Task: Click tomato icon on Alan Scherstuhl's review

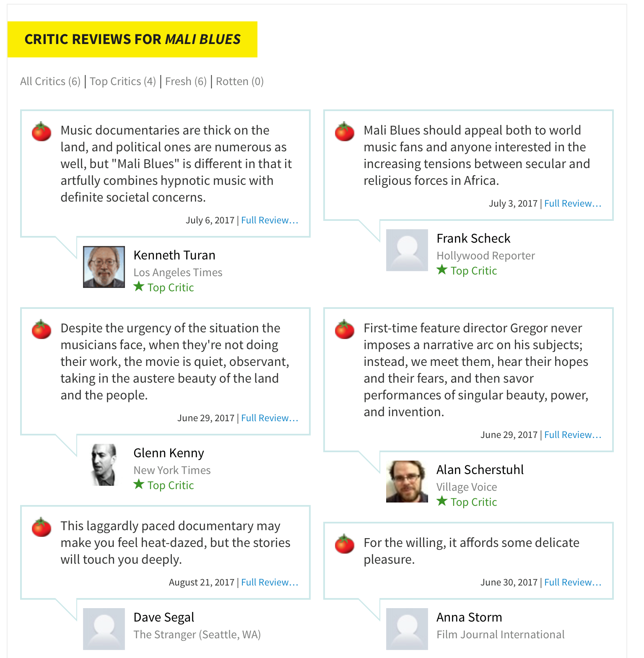Action: click(345, 329)
